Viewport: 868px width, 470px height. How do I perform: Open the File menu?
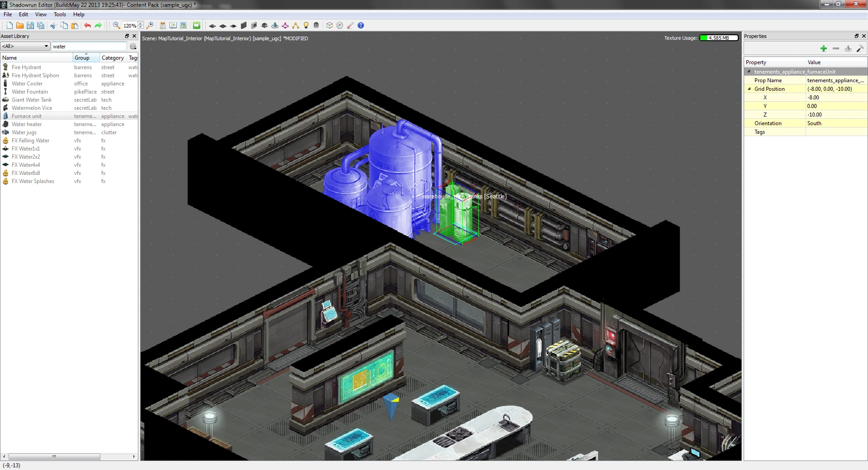point(8,14)
